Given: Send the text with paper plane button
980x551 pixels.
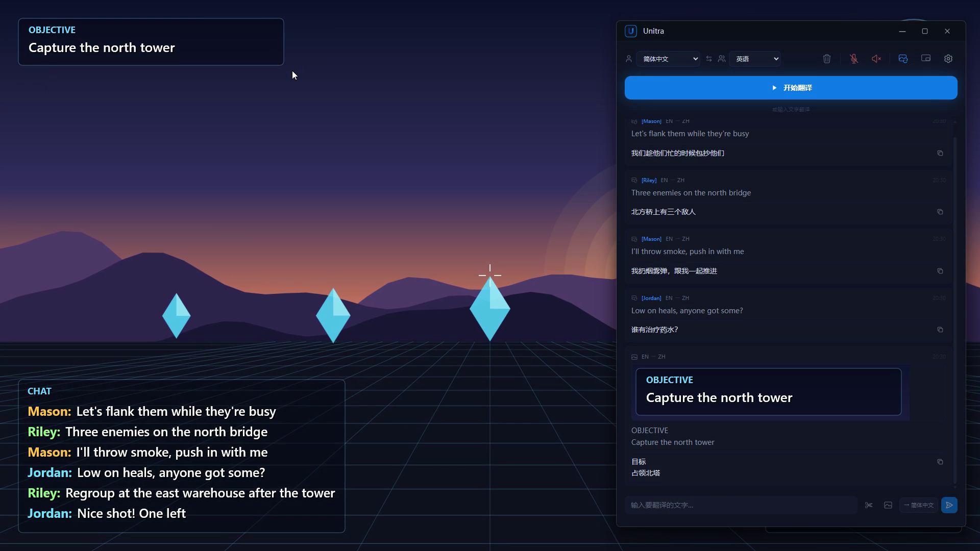Looking at the screenshot, I should pyautogui.click(x=949, y=505).
